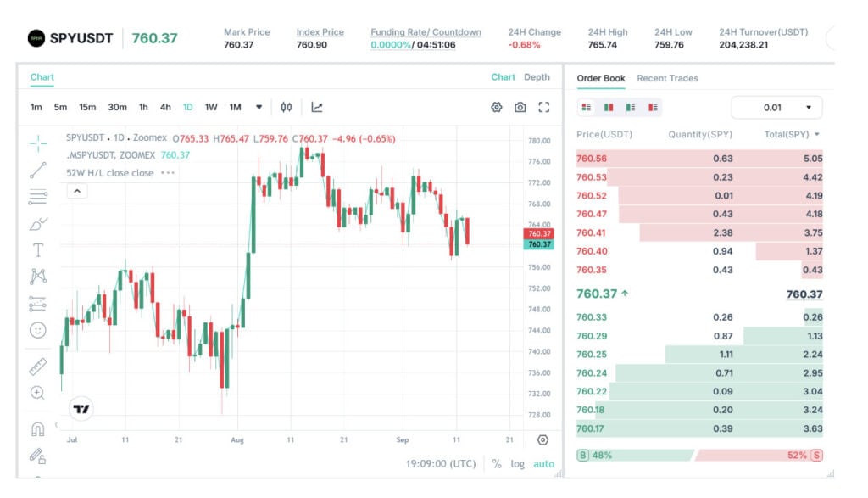Toggle percent scale on chart

[x=497, y=464]
